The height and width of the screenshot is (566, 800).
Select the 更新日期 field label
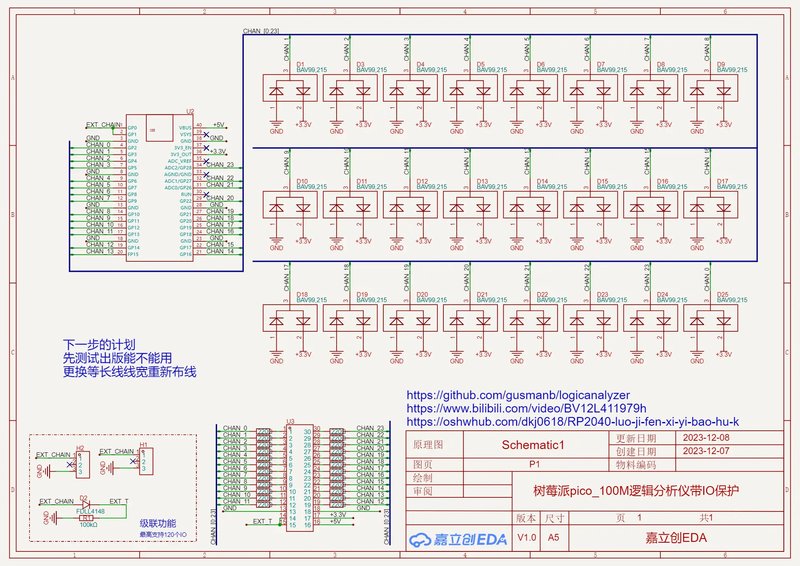(636, 438)
